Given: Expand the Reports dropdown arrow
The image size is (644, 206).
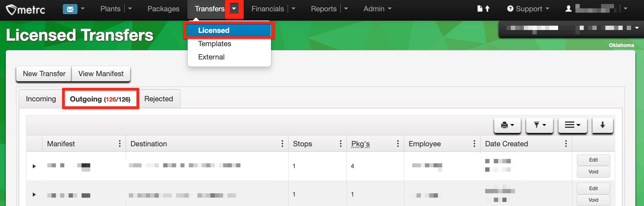Looking at the screenshot, I should 346,9.
